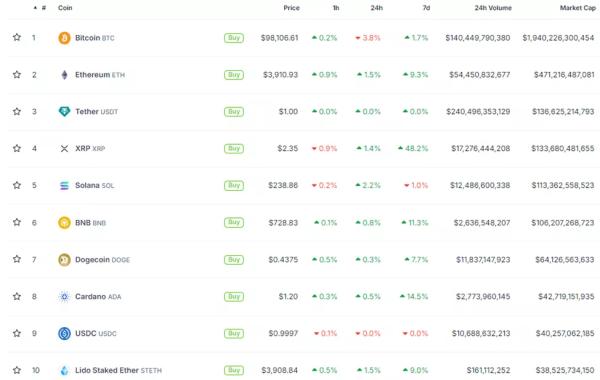Click the Tether gem logo
Viewport: 600px width, 380px height.
64,111
